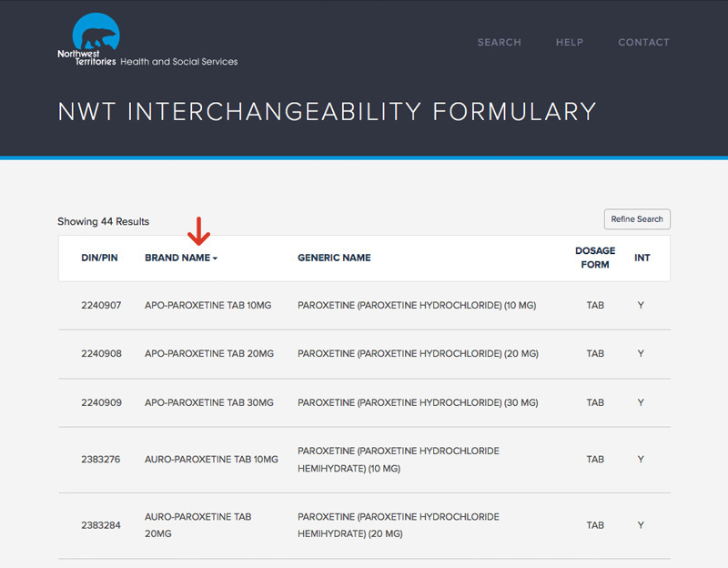Select the APO-PAROXETINE TAB 30MG row
Image resolution: width=728 pixels, height=568 pixels.
point(208,402)
